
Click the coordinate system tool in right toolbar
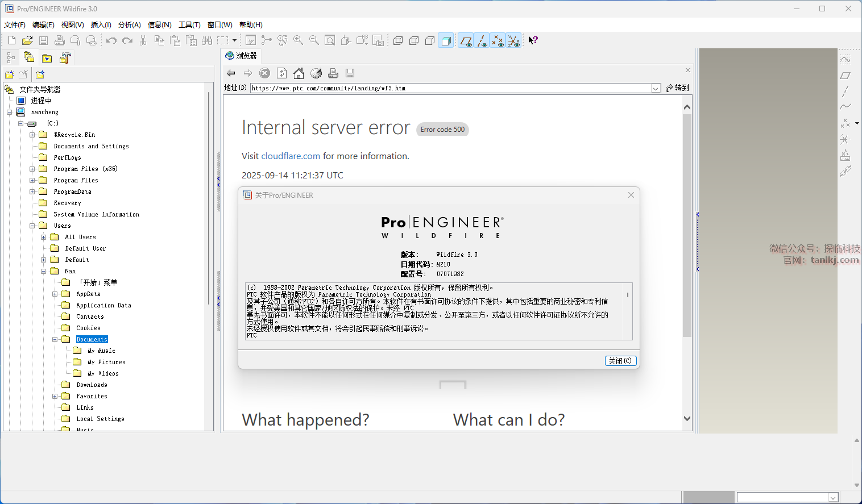tap(846, 139)
